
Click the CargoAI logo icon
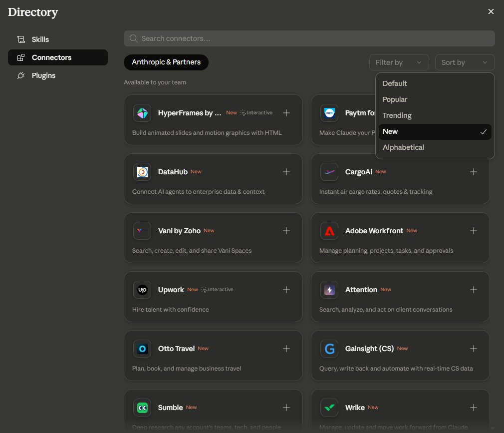pos(329,172)
